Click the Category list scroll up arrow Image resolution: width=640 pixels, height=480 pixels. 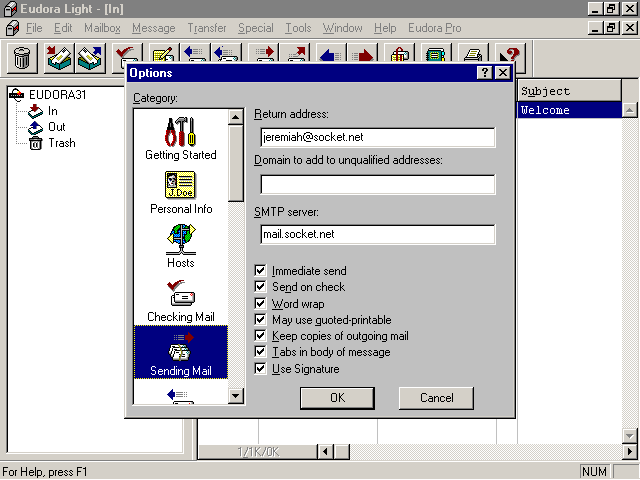[236, 117]
